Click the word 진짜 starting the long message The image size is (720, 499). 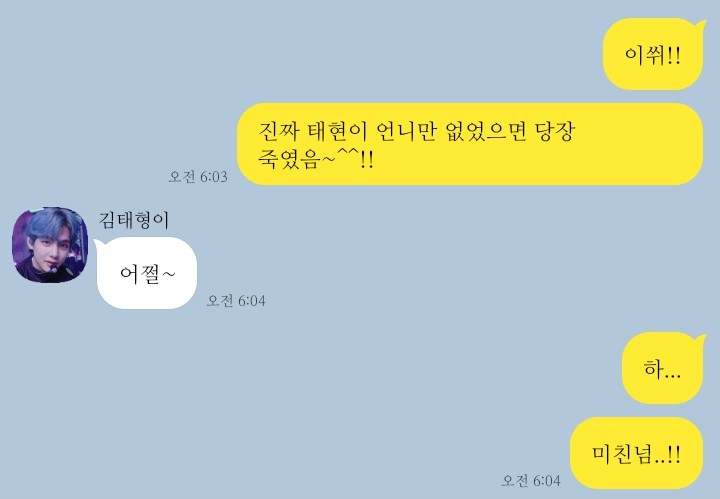pyautogui.click(x=278, y=132)
